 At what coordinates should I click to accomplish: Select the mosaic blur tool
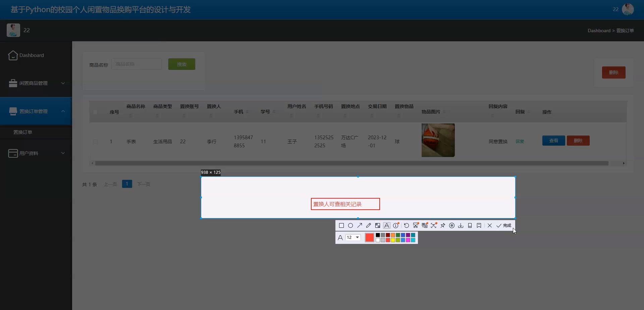(378, 225)
